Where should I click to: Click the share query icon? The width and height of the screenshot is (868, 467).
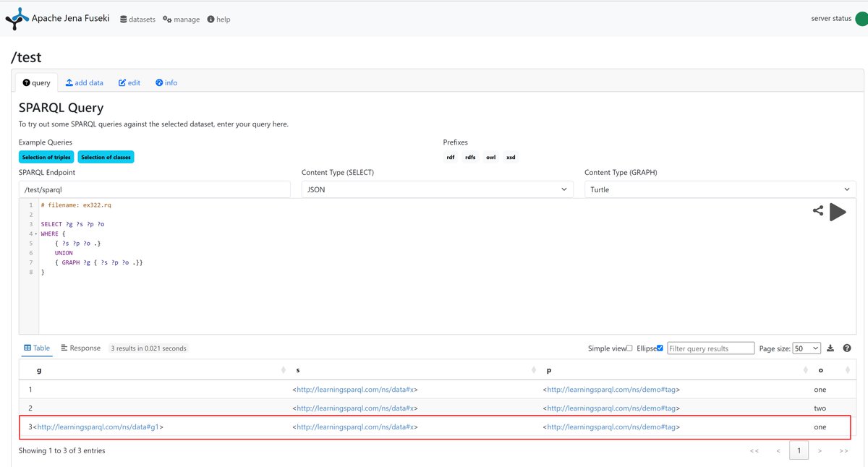pos(818,211)
